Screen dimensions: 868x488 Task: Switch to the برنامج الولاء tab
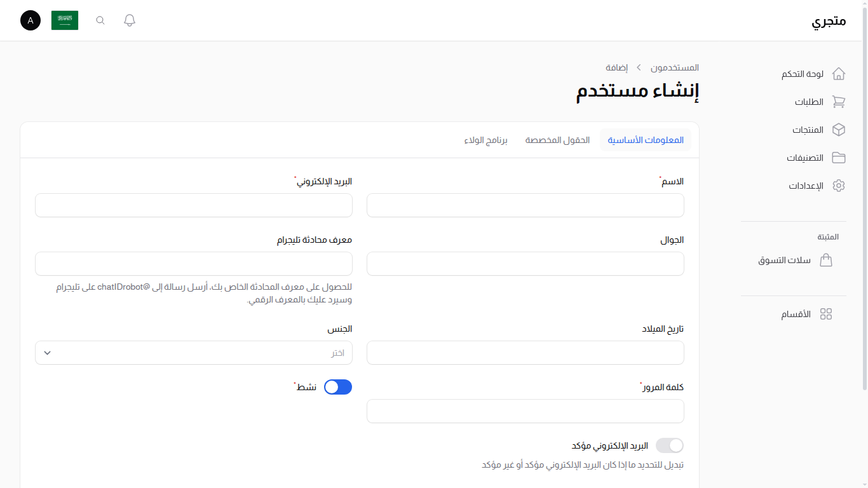pyautogui.click(x=486, y=140)
